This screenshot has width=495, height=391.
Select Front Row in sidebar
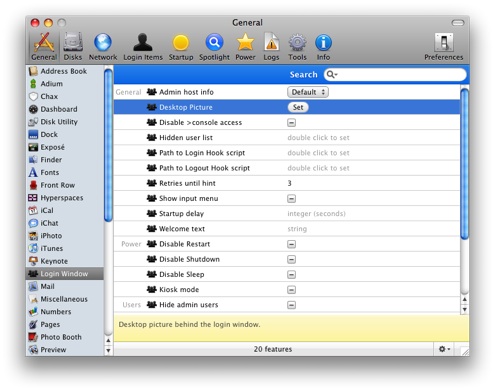(64, 185)
